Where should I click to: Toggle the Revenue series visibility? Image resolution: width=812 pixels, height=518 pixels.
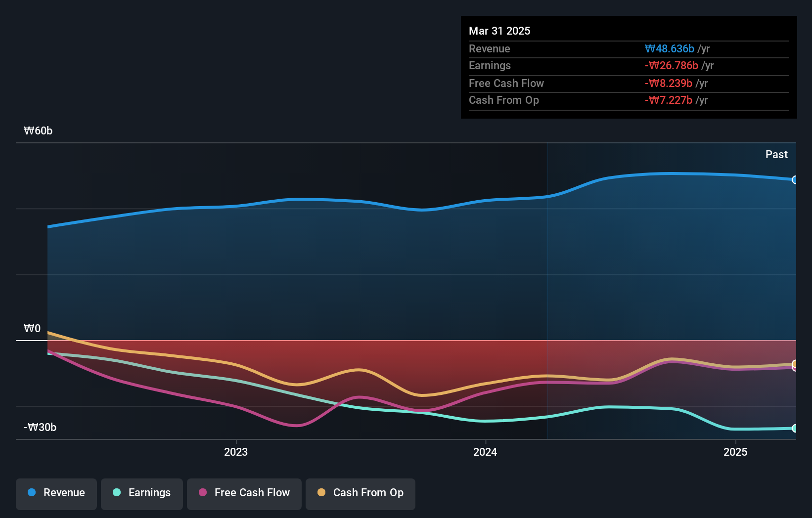[56, 493]
